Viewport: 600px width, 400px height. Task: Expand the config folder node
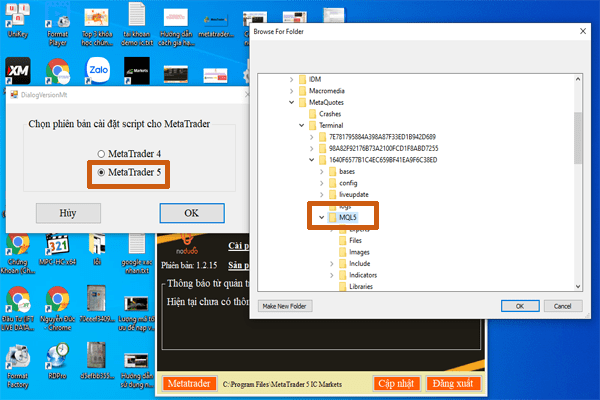coord(322,183)
